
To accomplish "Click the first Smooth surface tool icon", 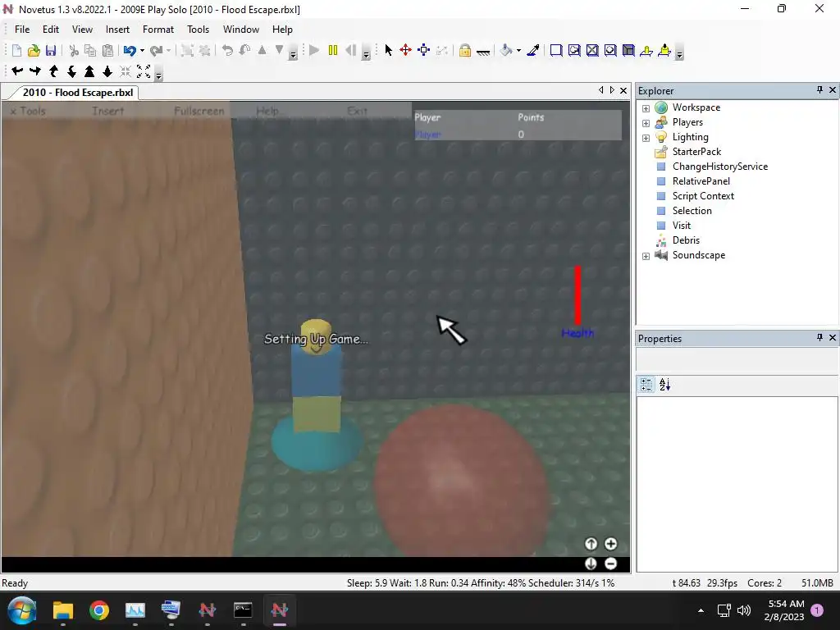I will coord(556,50).
